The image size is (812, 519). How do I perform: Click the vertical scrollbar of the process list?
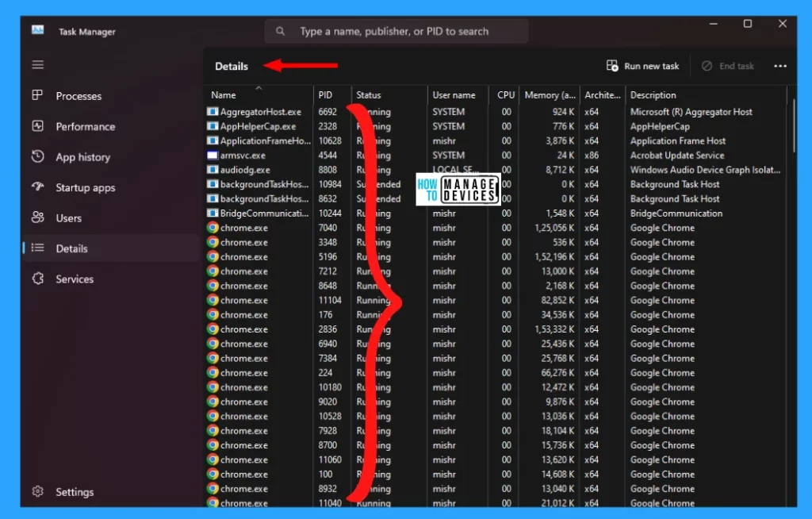(793, 125)
